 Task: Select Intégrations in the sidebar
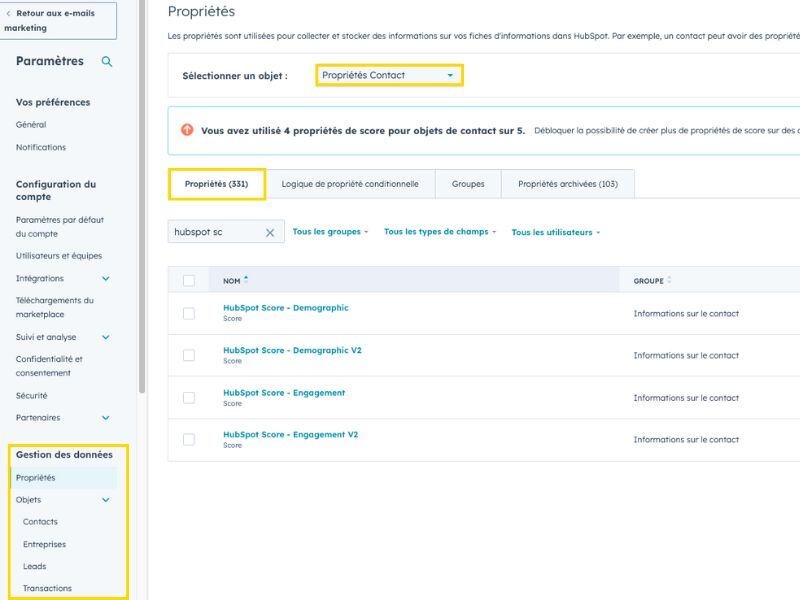[40, 279]
